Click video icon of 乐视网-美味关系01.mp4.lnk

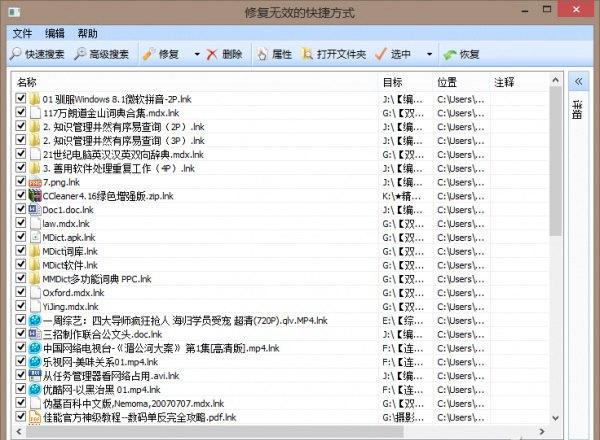[x=35, y=362]
